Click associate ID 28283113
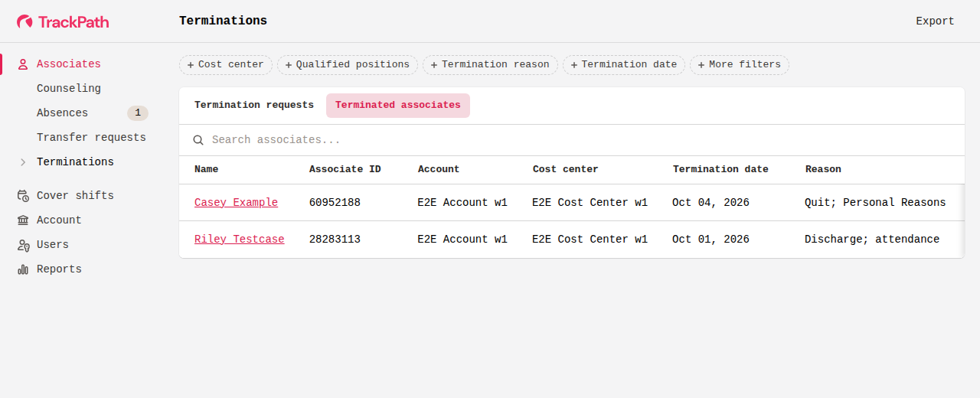980x398 pixels. pos(335,240)
